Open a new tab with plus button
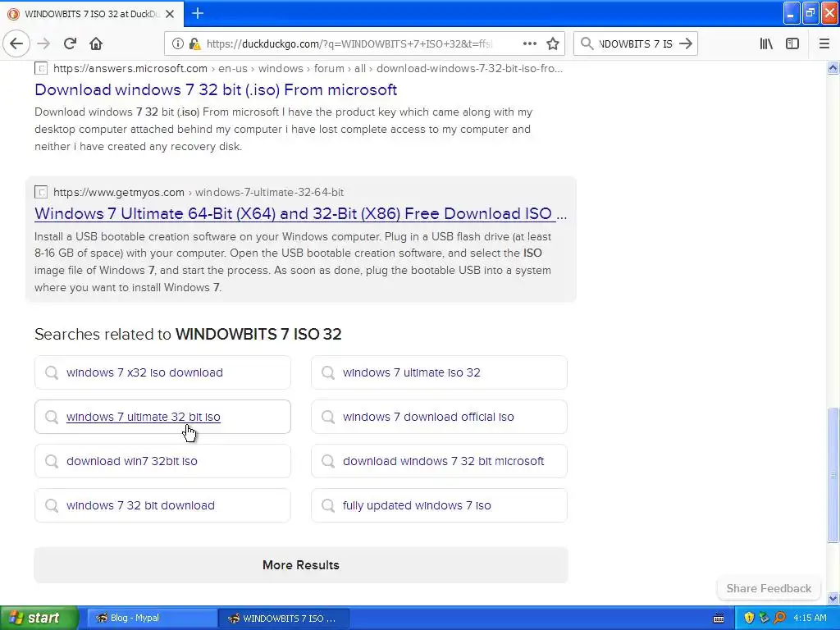Image resolution: width=840 pixels, height=630 pixels. (x=198, y=13)
